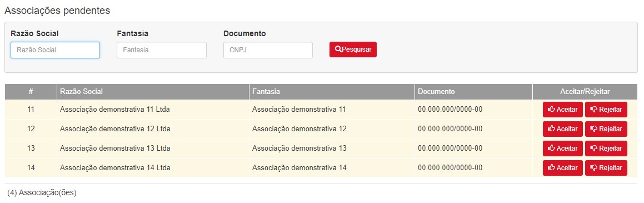Select the Fantasia text field

point(161,49)
